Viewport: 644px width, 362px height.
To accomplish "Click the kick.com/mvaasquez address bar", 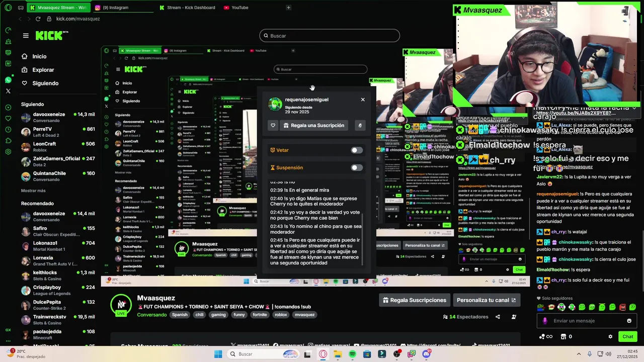I will 78,19.
